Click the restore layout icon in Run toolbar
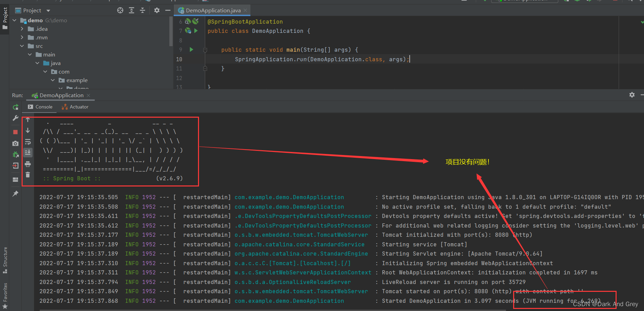644x311 pixels. 15,179
